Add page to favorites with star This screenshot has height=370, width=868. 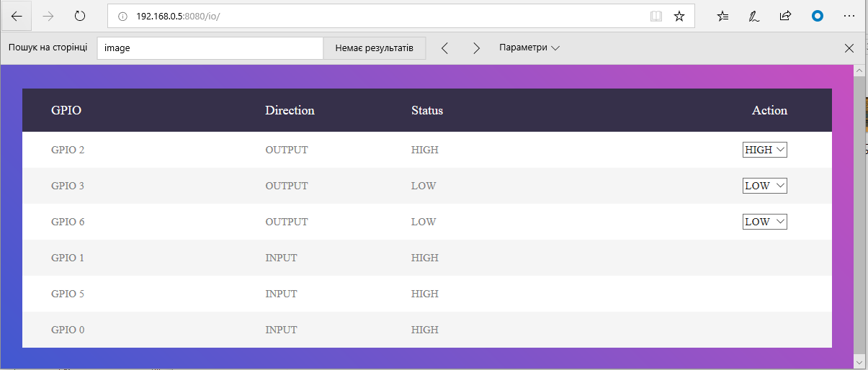point(679,16)
